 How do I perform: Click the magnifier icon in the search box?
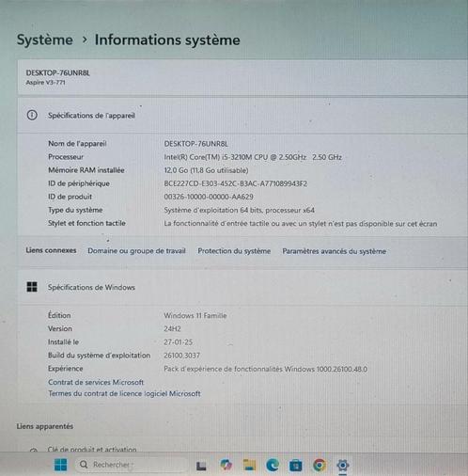point(84,465)
